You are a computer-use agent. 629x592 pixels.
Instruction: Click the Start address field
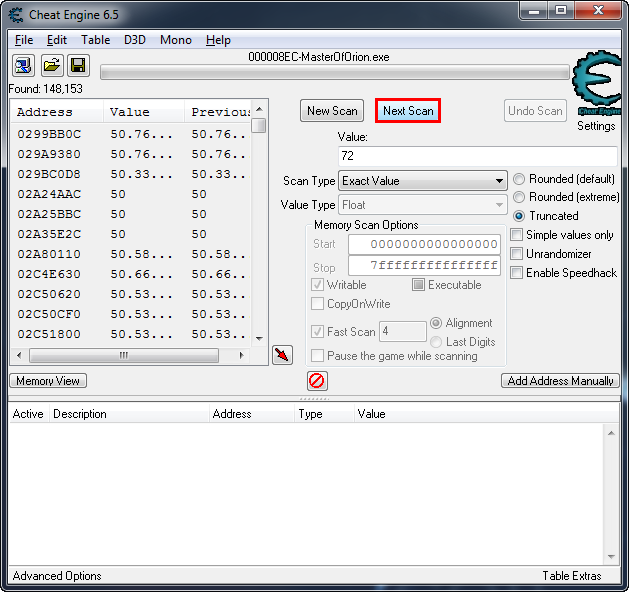424,244
